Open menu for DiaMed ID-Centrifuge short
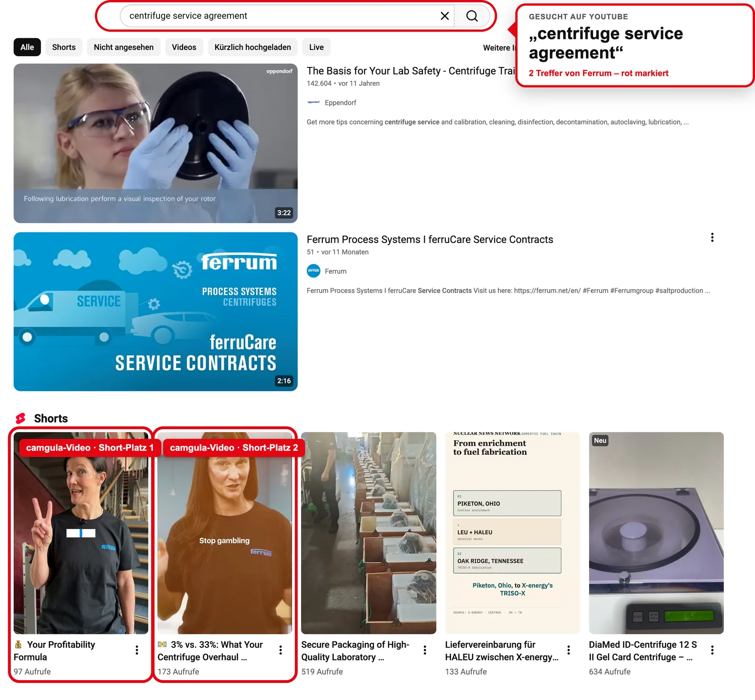The image size is (755, 700). 712,650
